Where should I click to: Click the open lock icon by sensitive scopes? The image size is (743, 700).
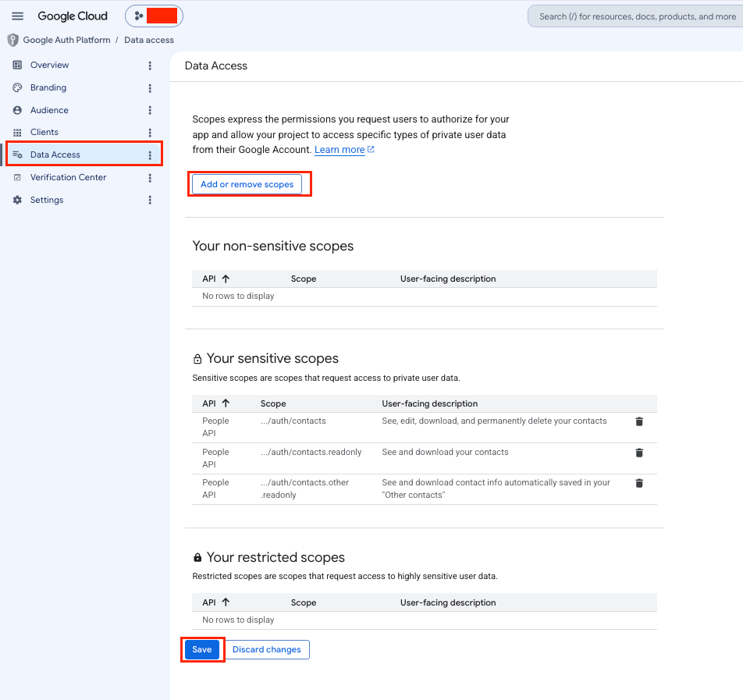tap(197, 359)
